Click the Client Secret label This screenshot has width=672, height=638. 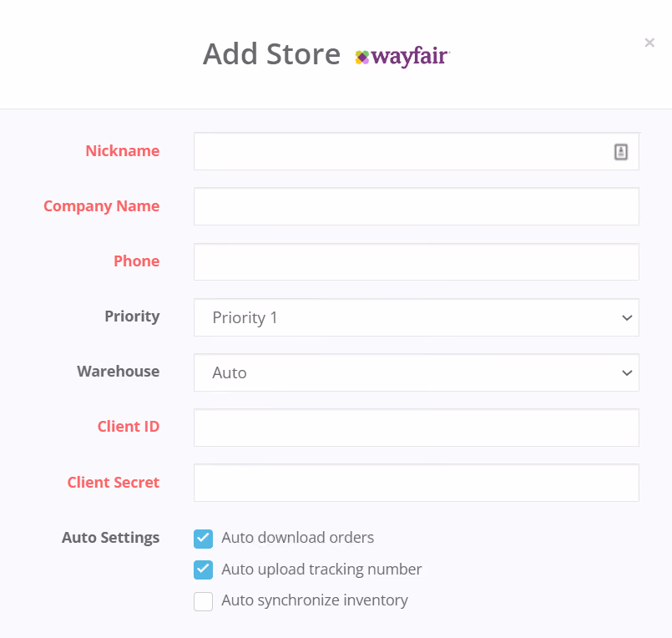click(x=114, y=483)
